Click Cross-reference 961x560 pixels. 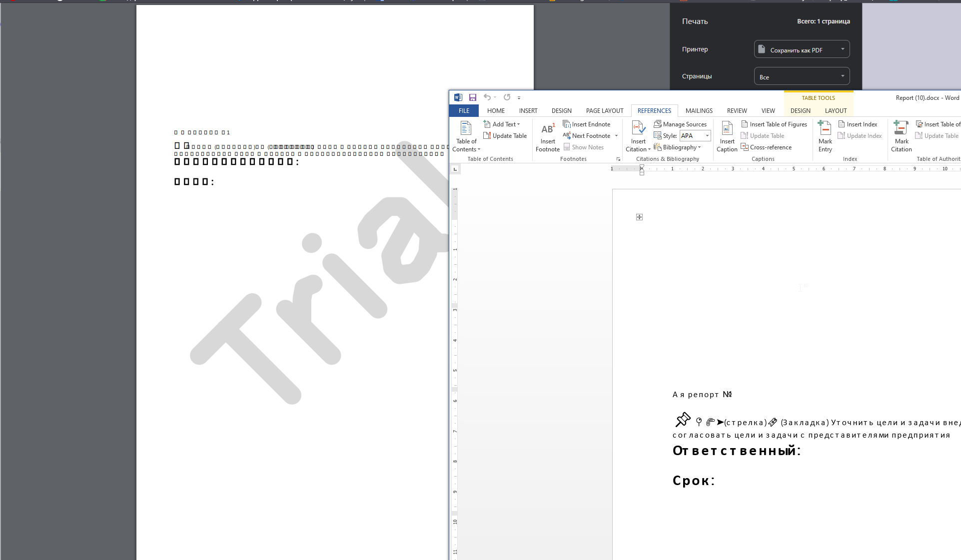[767, 147]
